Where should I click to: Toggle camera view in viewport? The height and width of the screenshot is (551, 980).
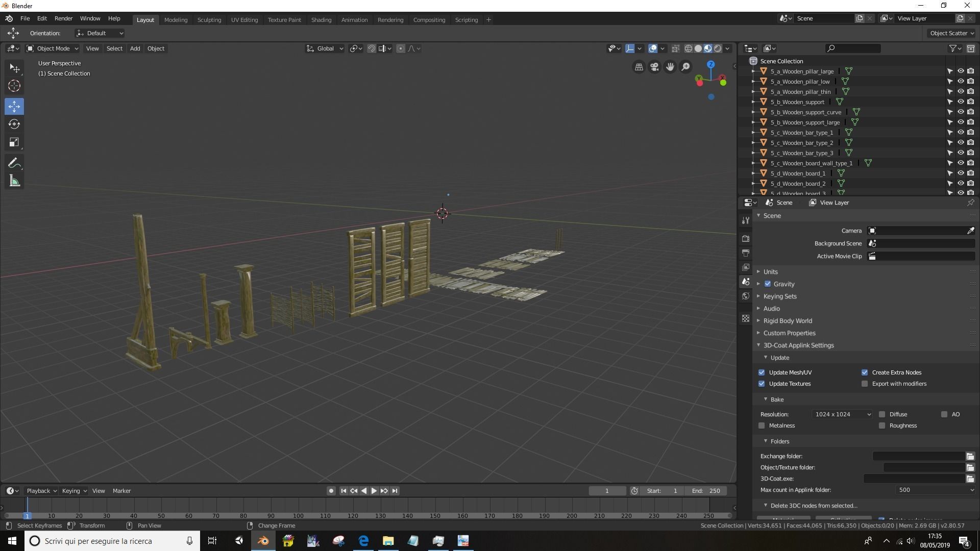pos(654,67)
